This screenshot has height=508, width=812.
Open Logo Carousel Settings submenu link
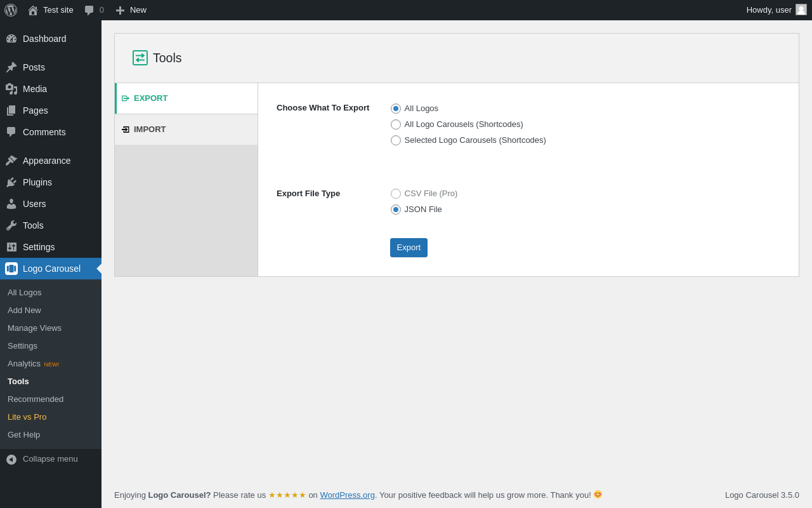tap(22, 346)
